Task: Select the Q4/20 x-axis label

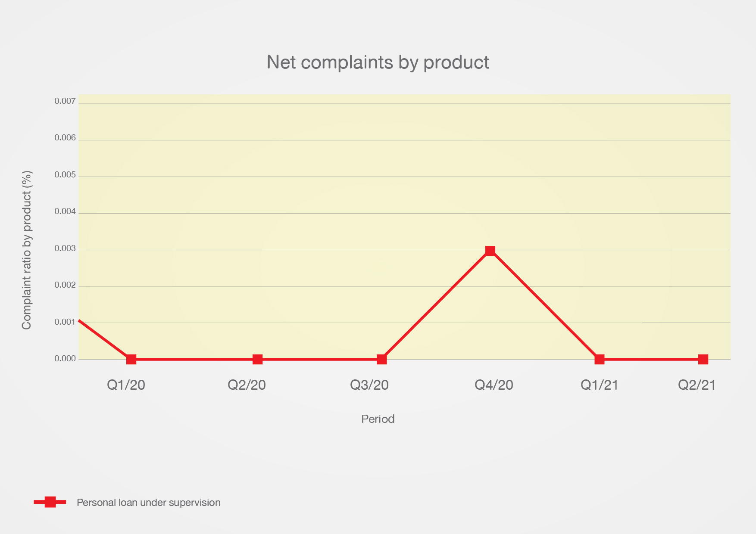Action: [494, 385]
